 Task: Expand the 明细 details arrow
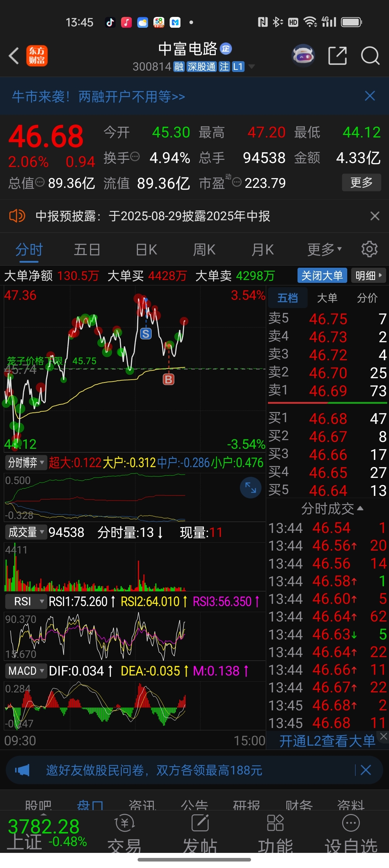click(368, 276)
